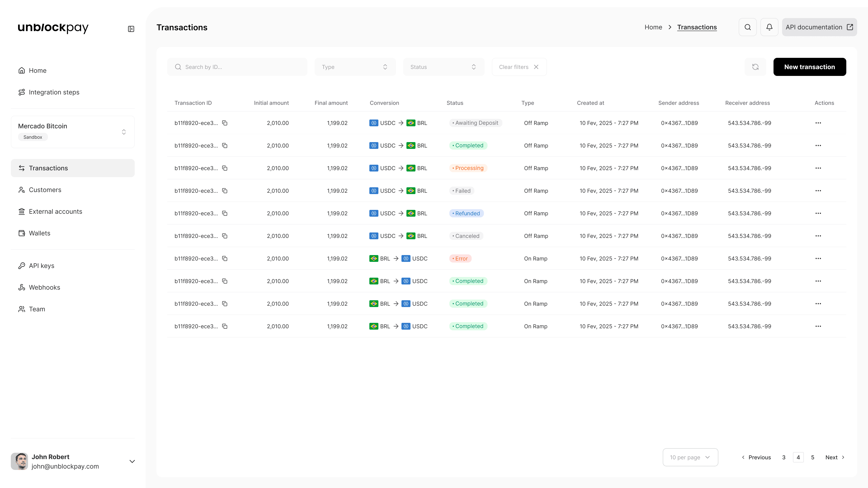Viewport: 868px width, 488px height.
Task: Click Clear filters button
Action: (519, 67)
